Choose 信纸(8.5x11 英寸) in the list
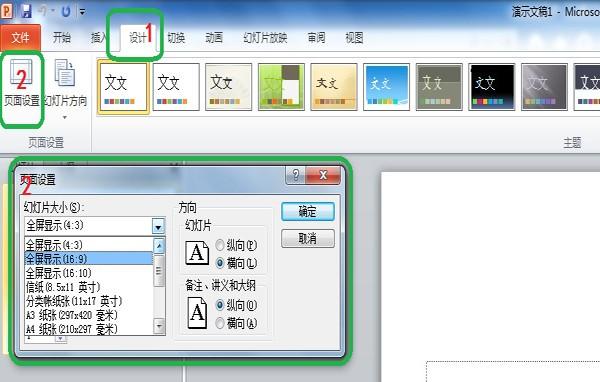 point(89,287)
